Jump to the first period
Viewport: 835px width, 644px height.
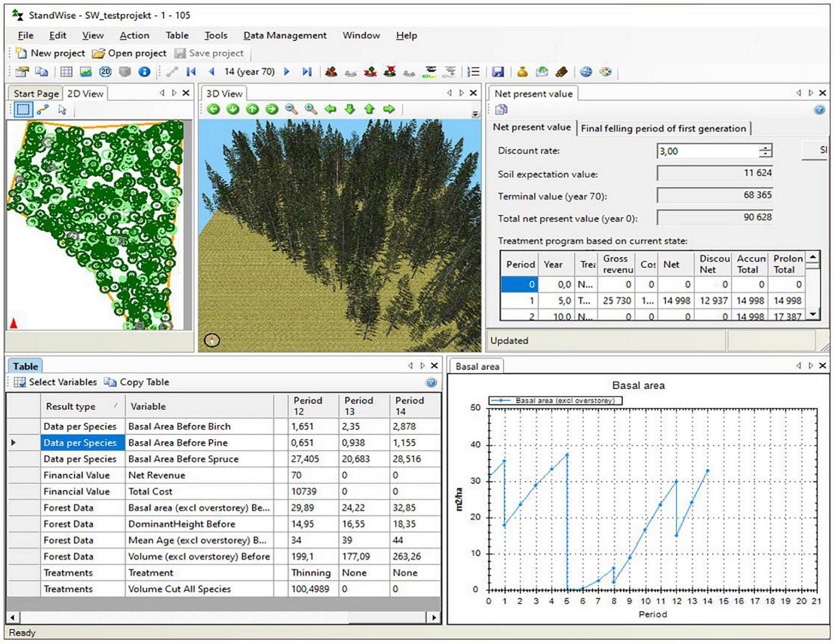(191, 72)
